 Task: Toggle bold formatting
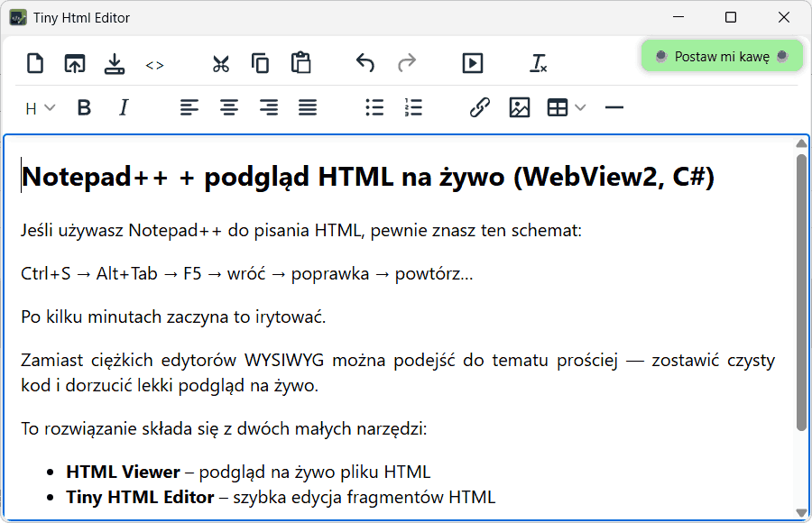(x=84, y=108)
